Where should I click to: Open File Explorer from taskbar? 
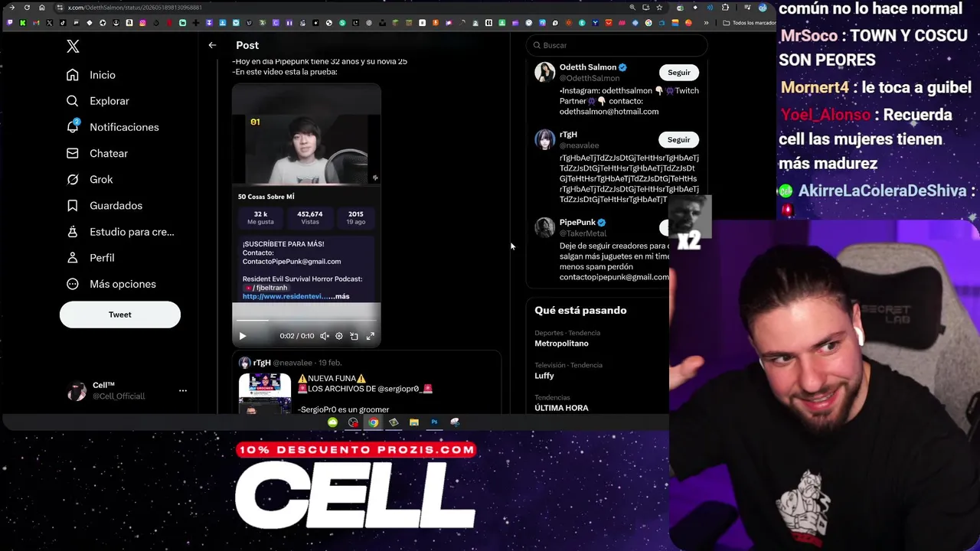pos(414,422)
